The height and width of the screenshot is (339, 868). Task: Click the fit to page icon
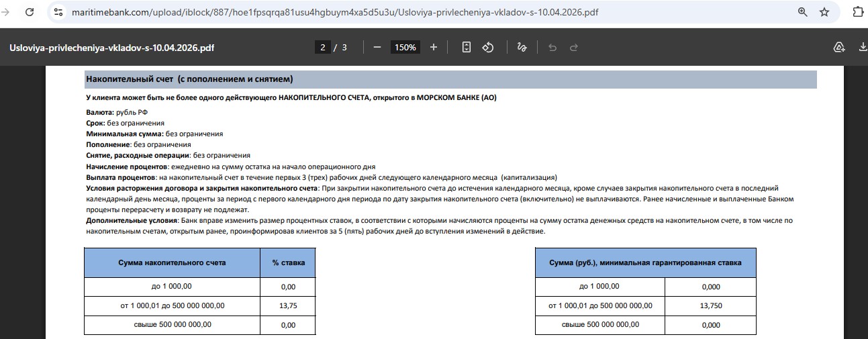pyautogui.click(x=467, y=47)
